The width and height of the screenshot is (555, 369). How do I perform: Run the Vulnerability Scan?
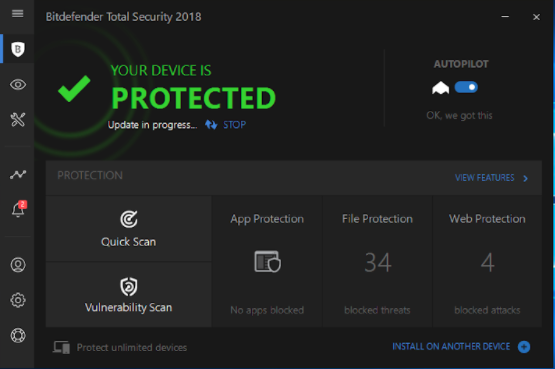(128, 295)
